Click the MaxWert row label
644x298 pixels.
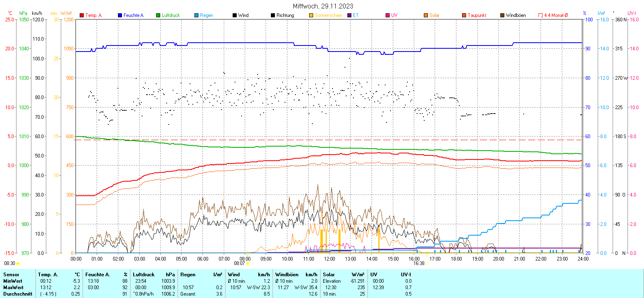pos(13,288)
